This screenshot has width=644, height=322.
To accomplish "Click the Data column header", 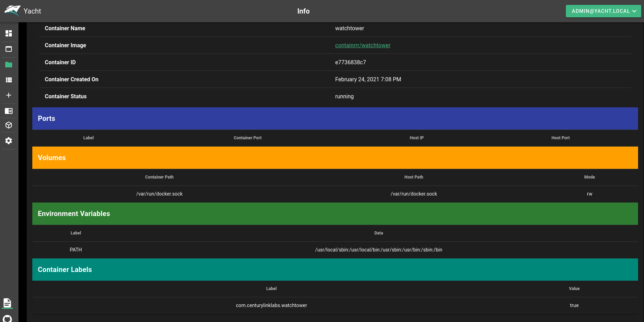I will click(379, 233).
